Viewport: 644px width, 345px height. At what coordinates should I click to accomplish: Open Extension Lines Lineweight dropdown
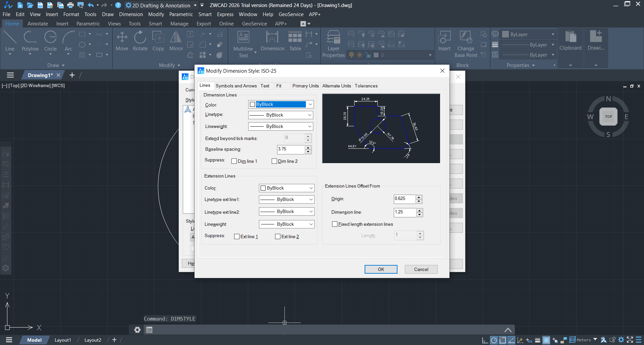tap(287, 224)
